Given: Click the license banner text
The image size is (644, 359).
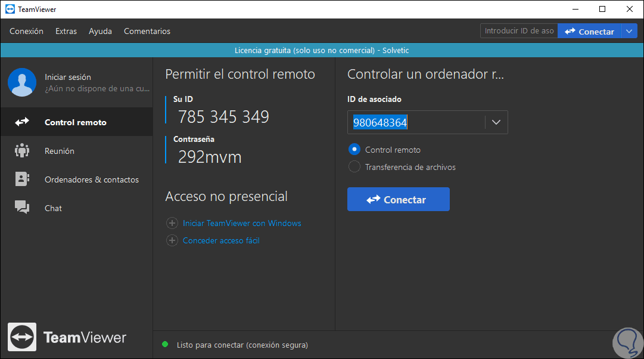Looking at the screenshot, I should 322,50.
